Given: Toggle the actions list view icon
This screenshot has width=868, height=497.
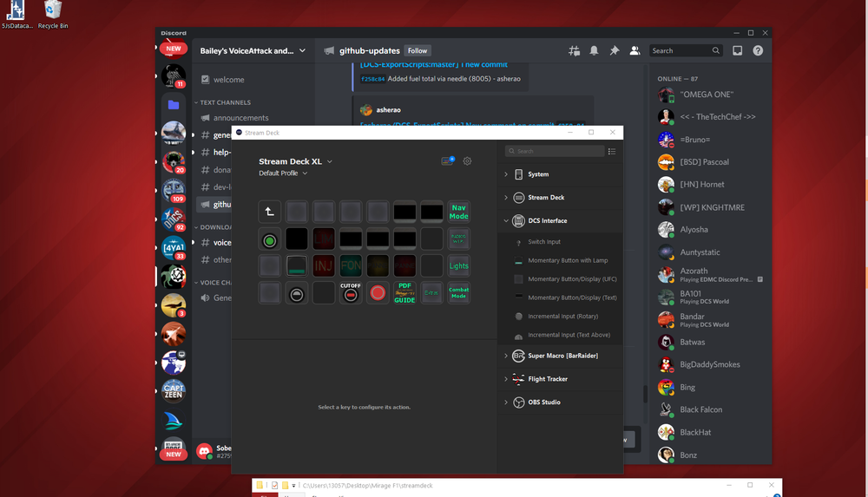Looking at the screenshot, I should click(612, 151).
